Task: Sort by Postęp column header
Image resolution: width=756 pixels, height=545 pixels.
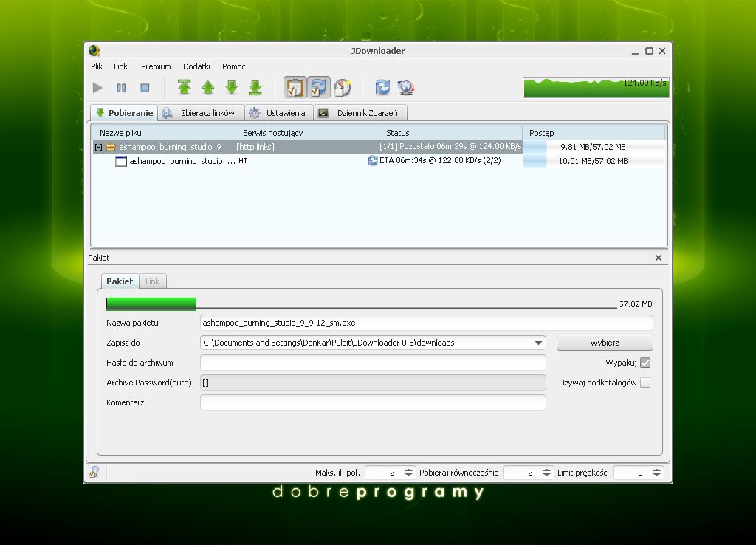Action: (594, 133)
